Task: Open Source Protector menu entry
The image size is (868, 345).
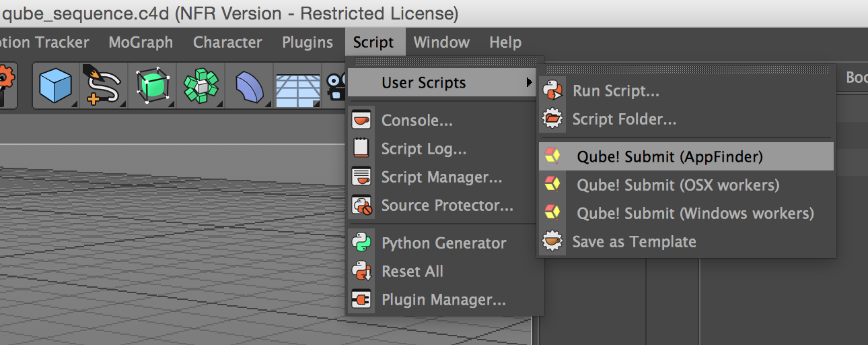Action: tap(447, 206)
